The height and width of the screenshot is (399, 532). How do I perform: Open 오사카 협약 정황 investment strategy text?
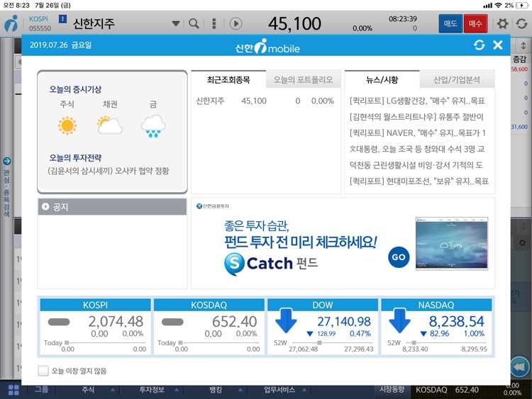[x=109, y=171]
